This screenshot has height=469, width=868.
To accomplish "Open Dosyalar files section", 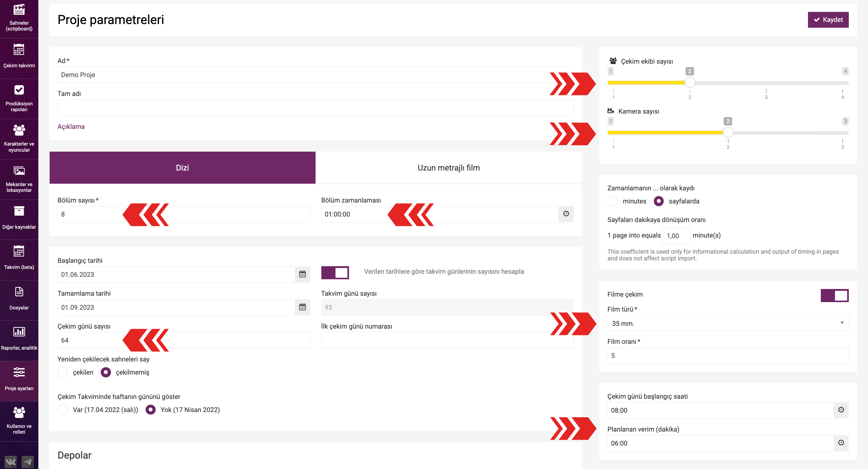I will pyautogui.click(x=19, y=300).
